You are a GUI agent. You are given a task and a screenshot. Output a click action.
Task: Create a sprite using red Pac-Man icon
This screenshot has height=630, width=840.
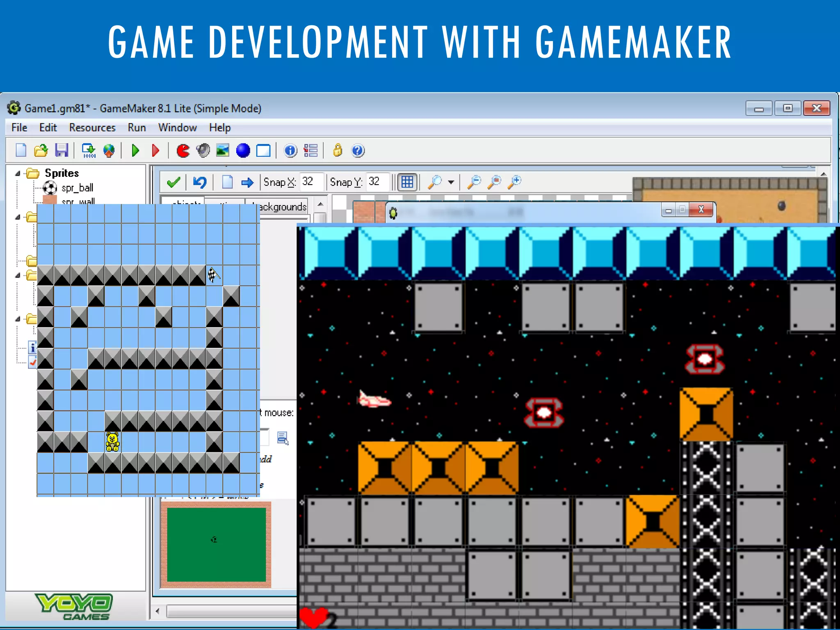point(183,151)
